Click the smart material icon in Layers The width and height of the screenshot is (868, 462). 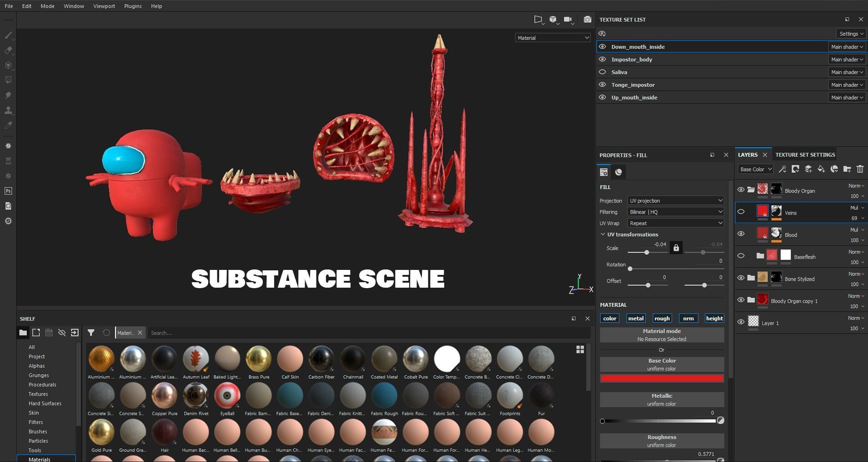point(834,169)
